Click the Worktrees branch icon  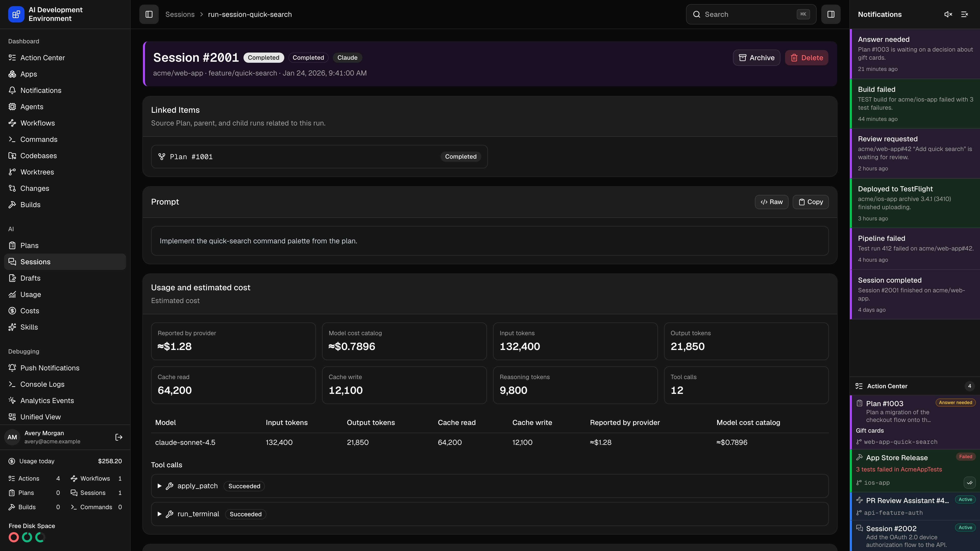(12, 172)
